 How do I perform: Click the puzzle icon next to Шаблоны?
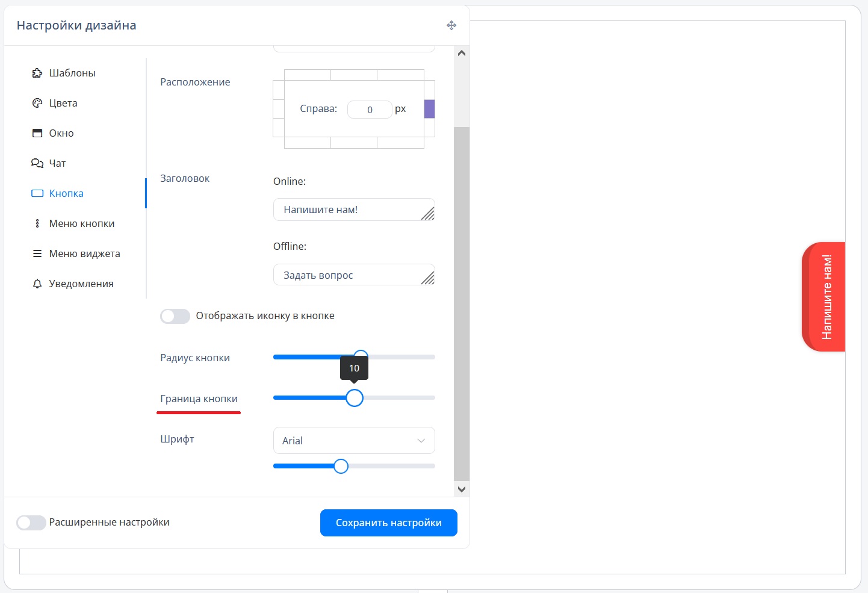[x=37, y=73]
